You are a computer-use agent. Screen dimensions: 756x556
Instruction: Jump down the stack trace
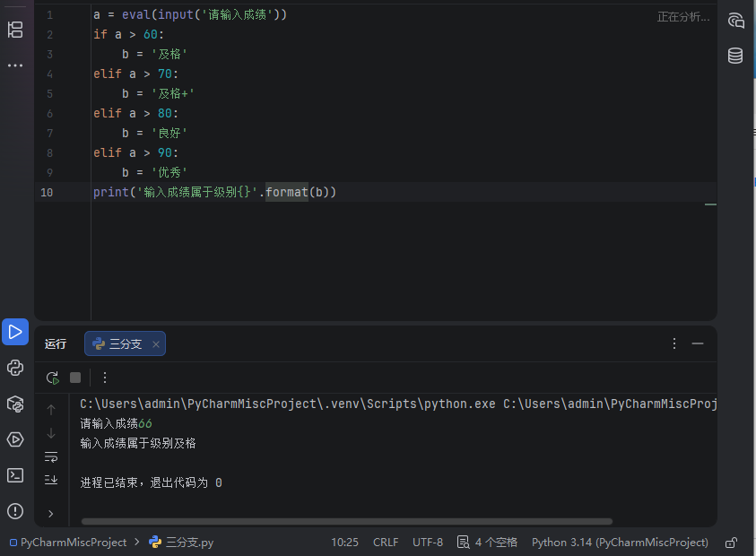point(51,433)
